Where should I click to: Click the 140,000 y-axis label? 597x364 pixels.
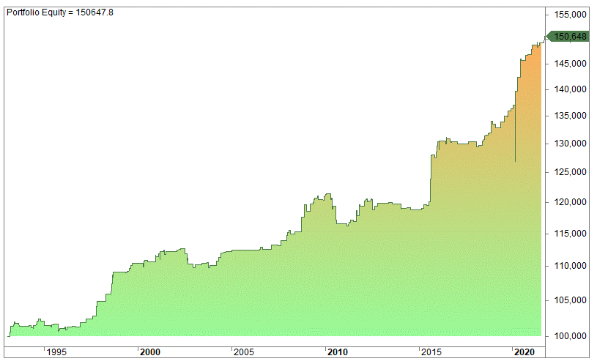pos(570,89)
